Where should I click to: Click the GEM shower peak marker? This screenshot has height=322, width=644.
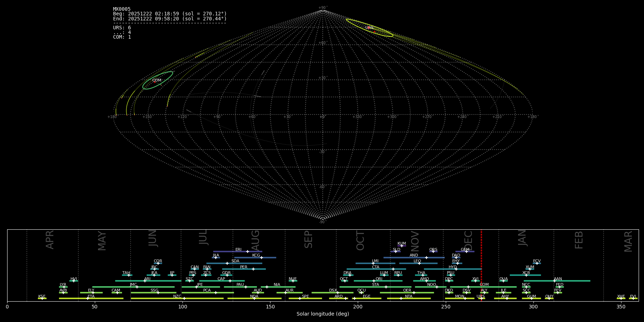466,252
